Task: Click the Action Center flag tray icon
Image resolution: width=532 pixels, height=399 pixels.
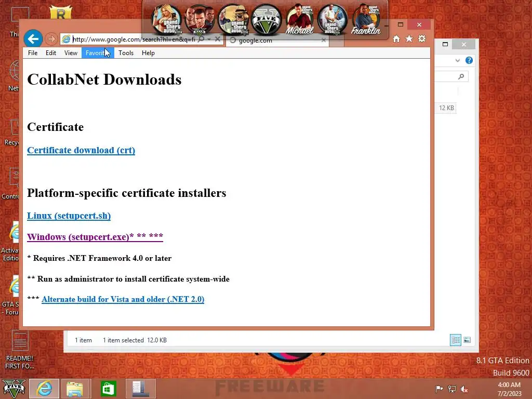Action: tap(439, 389)
